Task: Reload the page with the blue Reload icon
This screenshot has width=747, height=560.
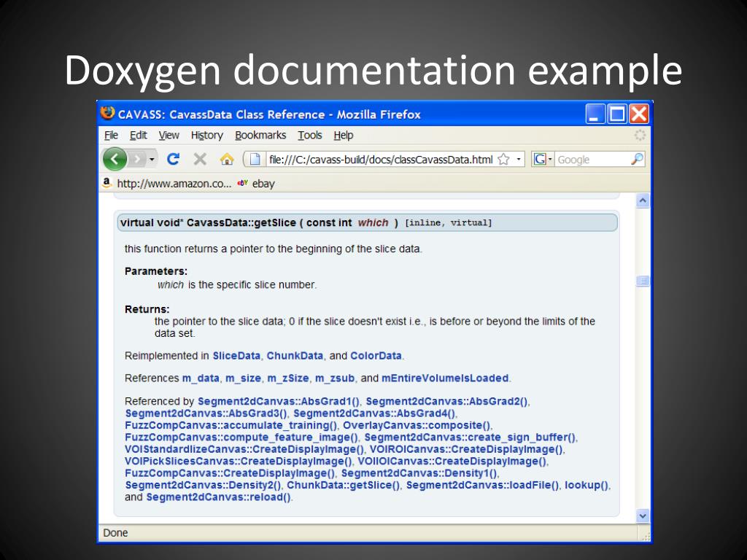Action: [173, 159]
